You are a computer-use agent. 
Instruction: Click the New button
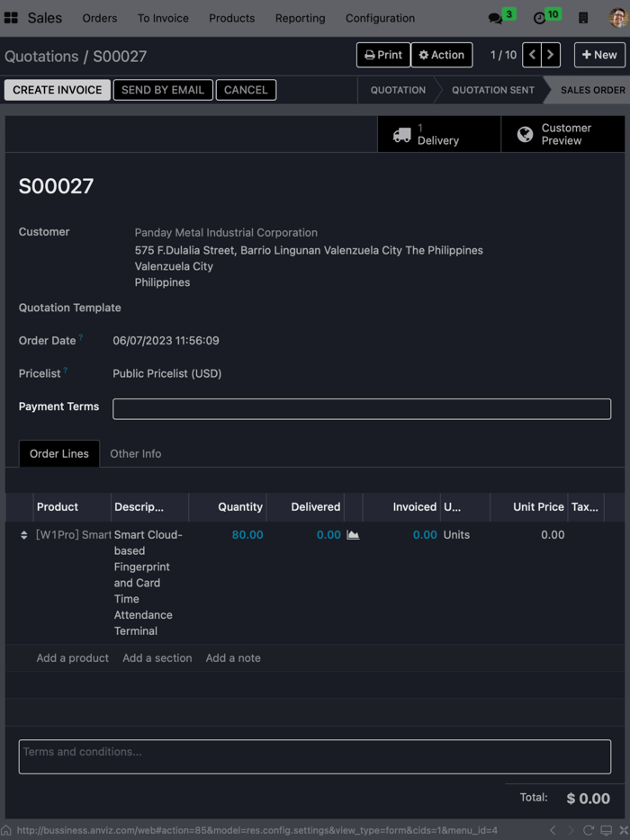(x=599, y=55)
